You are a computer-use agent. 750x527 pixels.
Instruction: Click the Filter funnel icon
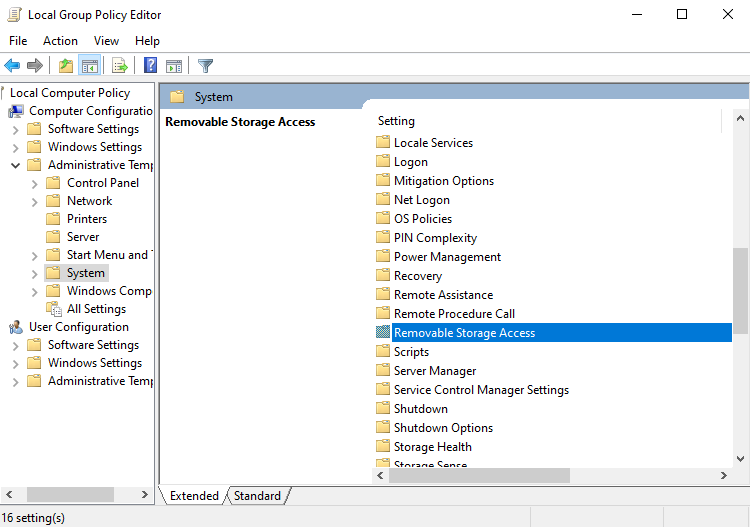(205, 66)
